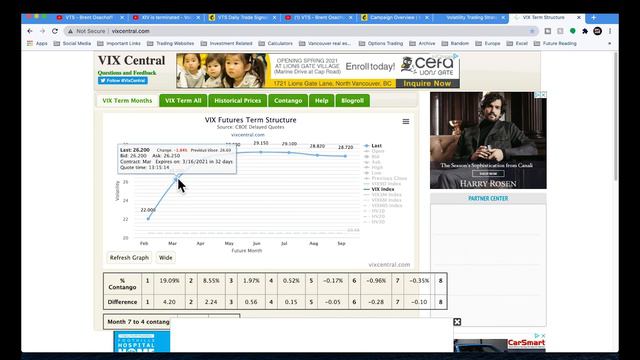Screen dimensions: 640x360
Task: Open the Questions and Feedback link
Action: (127, 73)
